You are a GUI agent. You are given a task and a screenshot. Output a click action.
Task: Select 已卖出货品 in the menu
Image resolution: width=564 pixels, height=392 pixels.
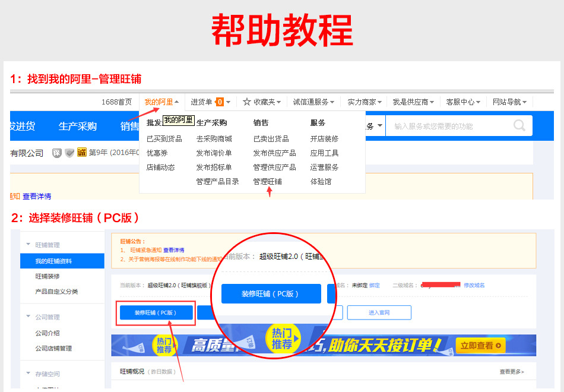pyautogui.click(x=271, y=138)
